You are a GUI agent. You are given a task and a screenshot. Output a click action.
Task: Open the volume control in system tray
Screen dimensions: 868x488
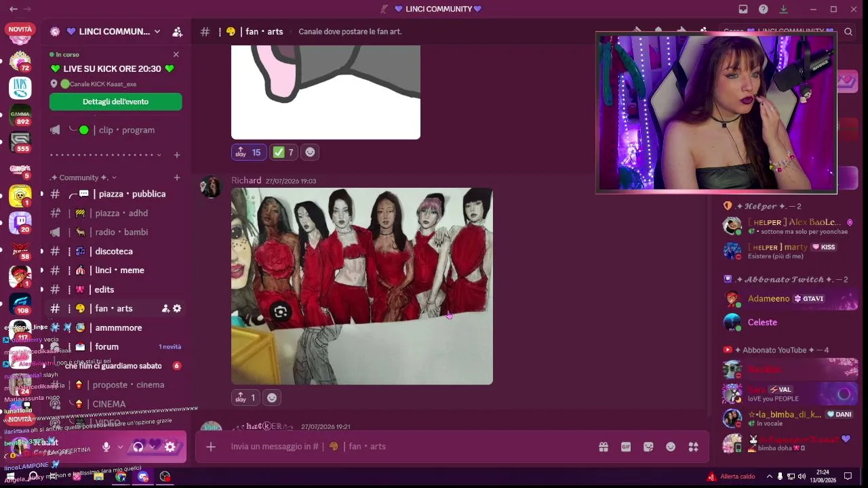[x=802, y=476]
